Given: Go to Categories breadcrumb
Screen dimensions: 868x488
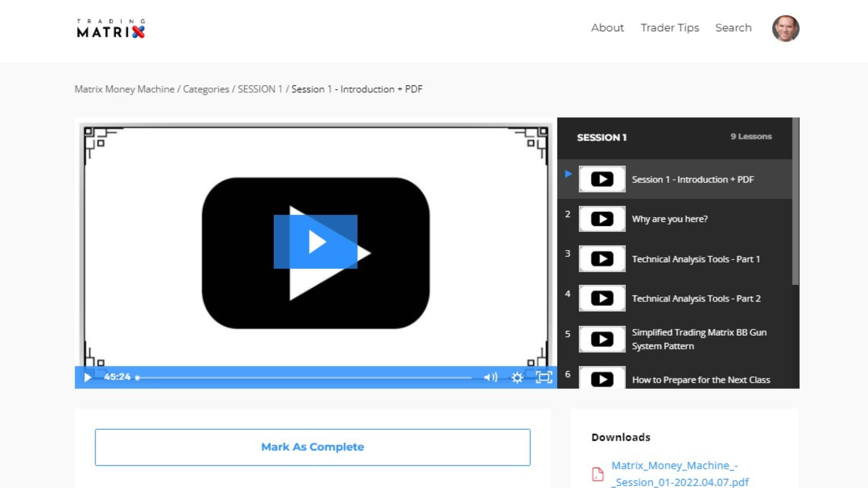Looking at the screenshot, I should 206,89.
